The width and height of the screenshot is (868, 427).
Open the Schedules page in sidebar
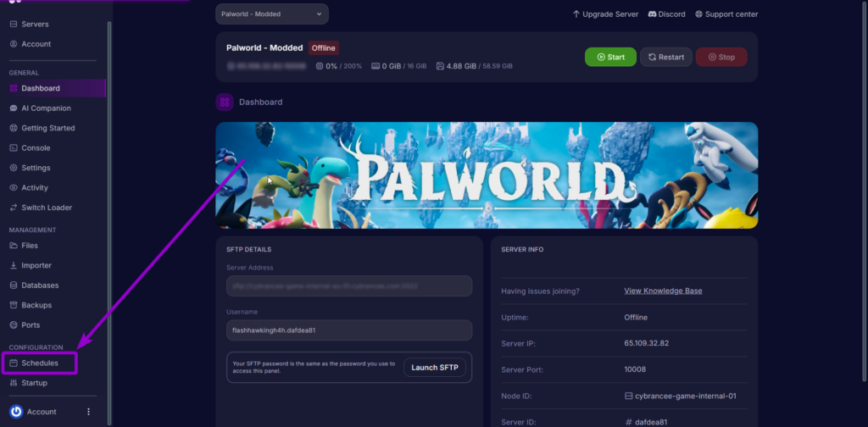click(40, 363)
